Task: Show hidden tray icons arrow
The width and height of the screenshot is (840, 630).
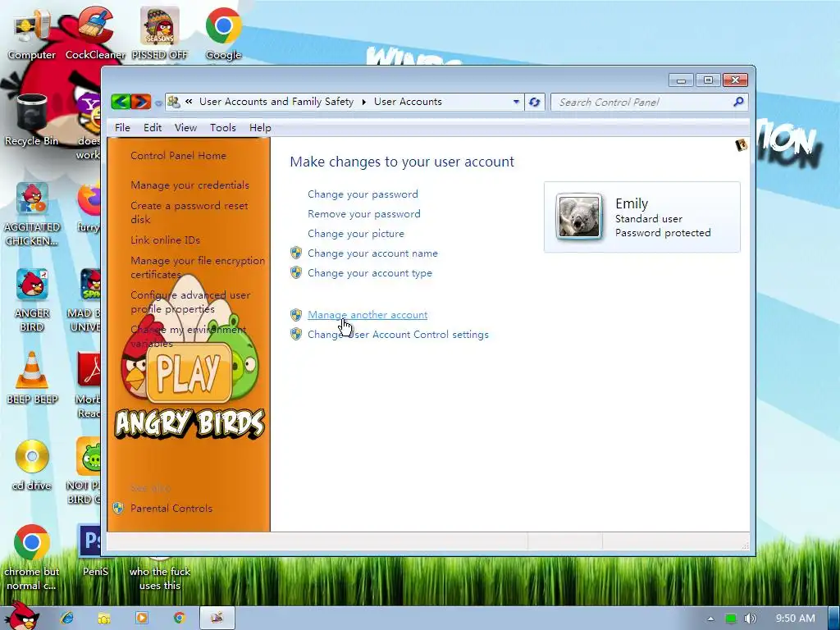Action: [710, 619]
